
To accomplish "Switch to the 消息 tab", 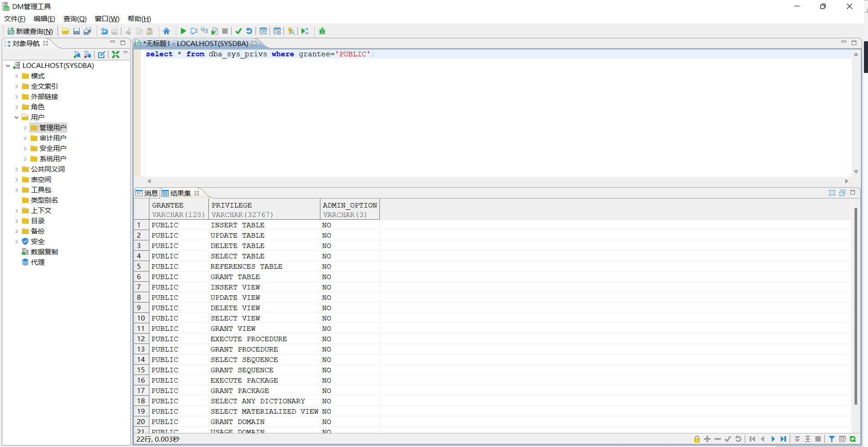I will (147, 193).
